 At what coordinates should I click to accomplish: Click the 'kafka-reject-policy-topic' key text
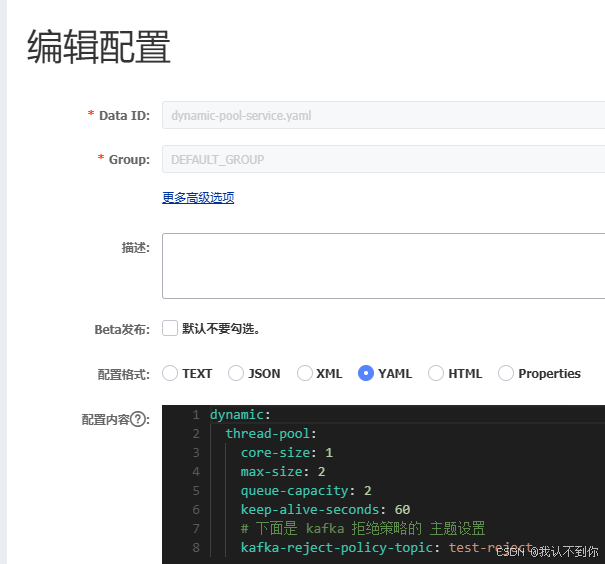click(336, 547)
